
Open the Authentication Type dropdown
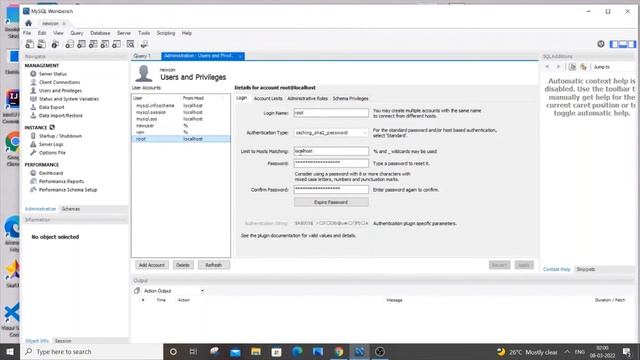point(331,133)
